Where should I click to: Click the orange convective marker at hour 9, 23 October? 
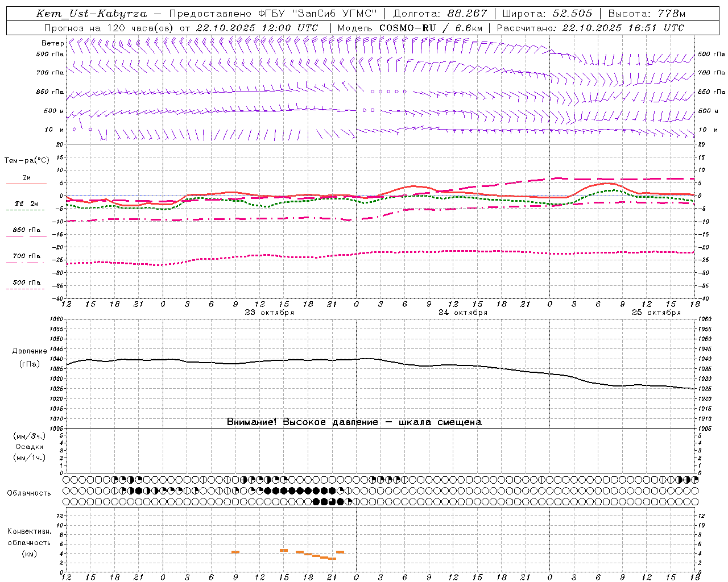click(x=235, y=552)
